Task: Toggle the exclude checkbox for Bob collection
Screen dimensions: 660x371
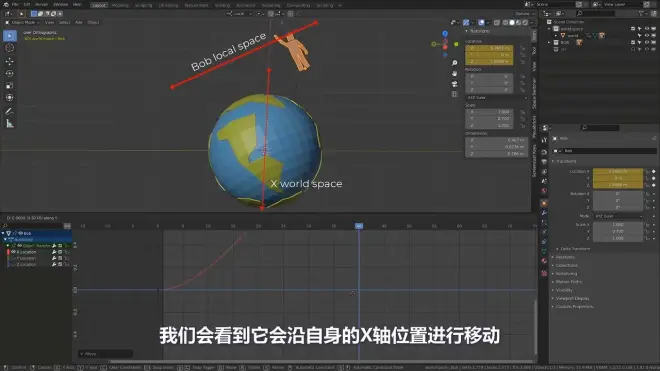Action: [633, 43]
